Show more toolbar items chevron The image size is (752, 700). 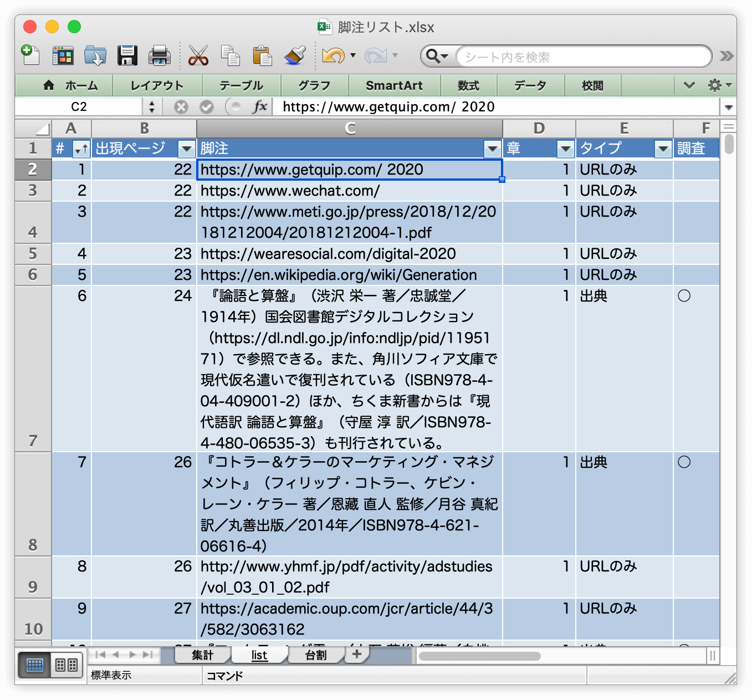tap(727, 56)
